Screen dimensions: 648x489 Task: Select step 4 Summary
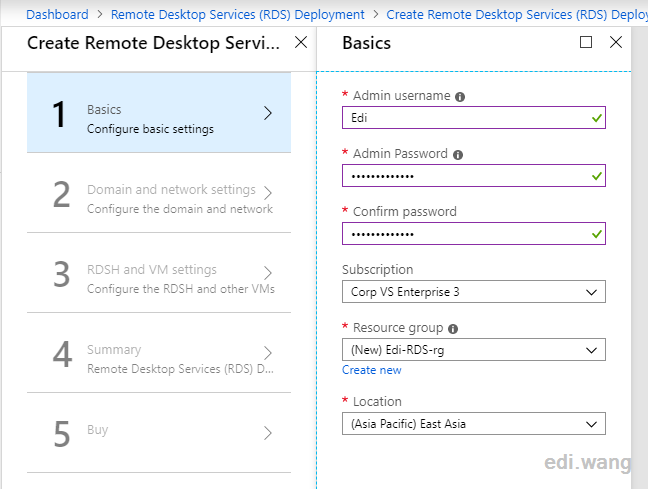pos(159,353)
